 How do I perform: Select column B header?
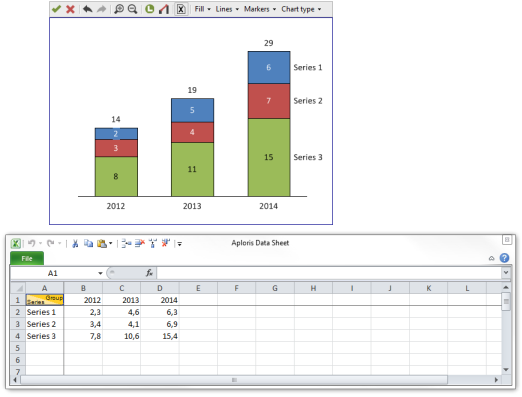83,288
